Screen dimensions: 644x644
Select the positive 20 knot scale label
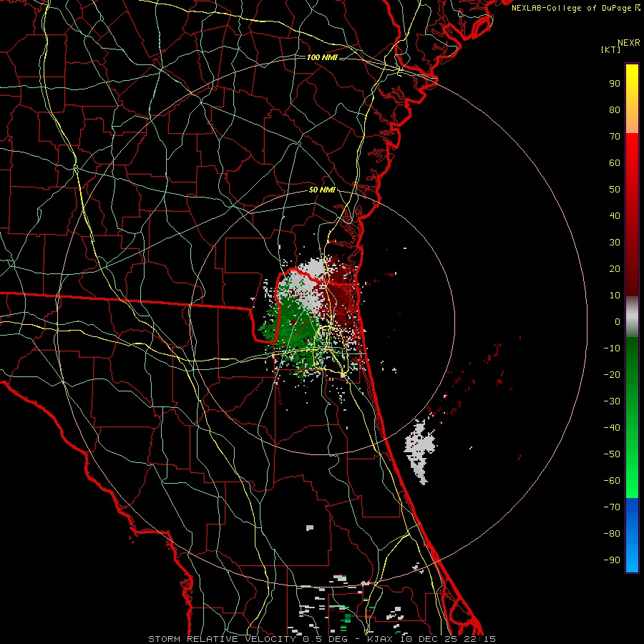pyautogui.click(x=615, y=269)
